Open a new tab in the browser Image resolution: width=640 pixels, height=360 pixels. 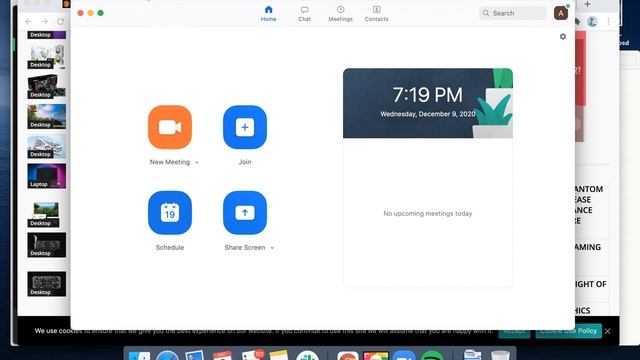587,4
